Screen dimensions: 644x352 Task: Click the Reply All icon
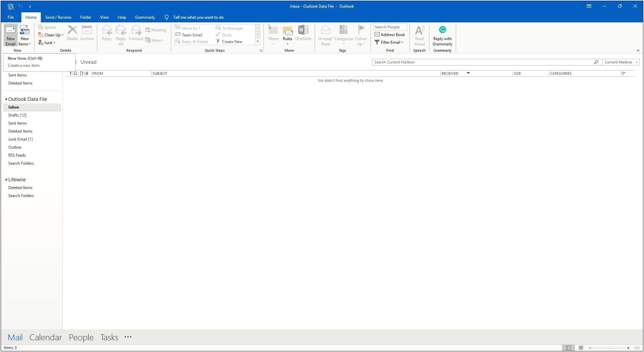tap(121, 30)
